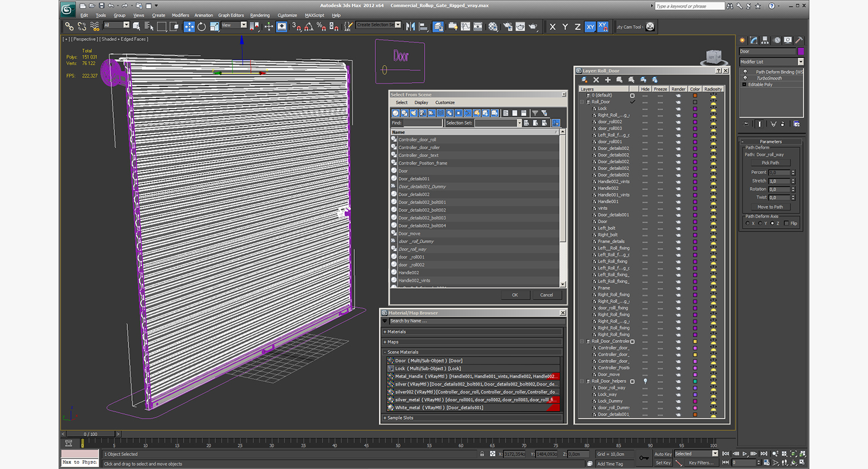Click the Pin Stack icon under modifier list

(745, 124)
